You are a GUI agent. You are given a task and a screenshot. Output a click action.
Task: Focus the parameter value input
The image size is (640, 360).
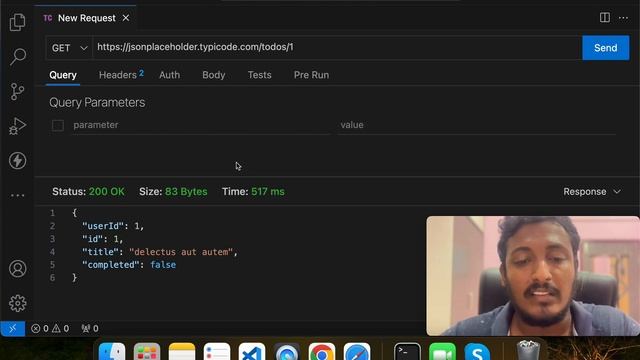[477, 125]
